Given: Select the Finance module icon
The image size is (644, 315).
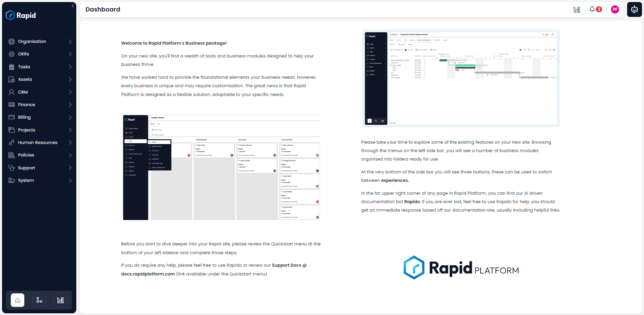Looking at the screenshot, I should [11, 104].
